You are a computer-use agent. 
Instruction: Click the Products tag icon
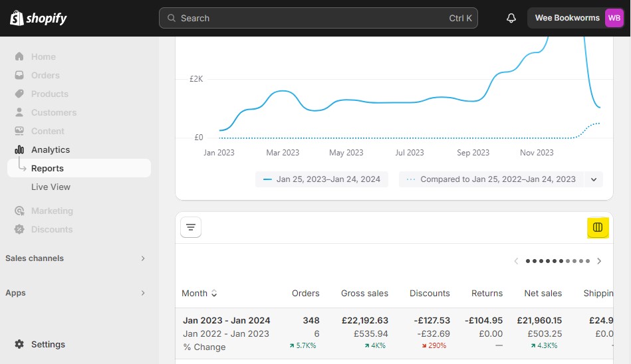19,94
